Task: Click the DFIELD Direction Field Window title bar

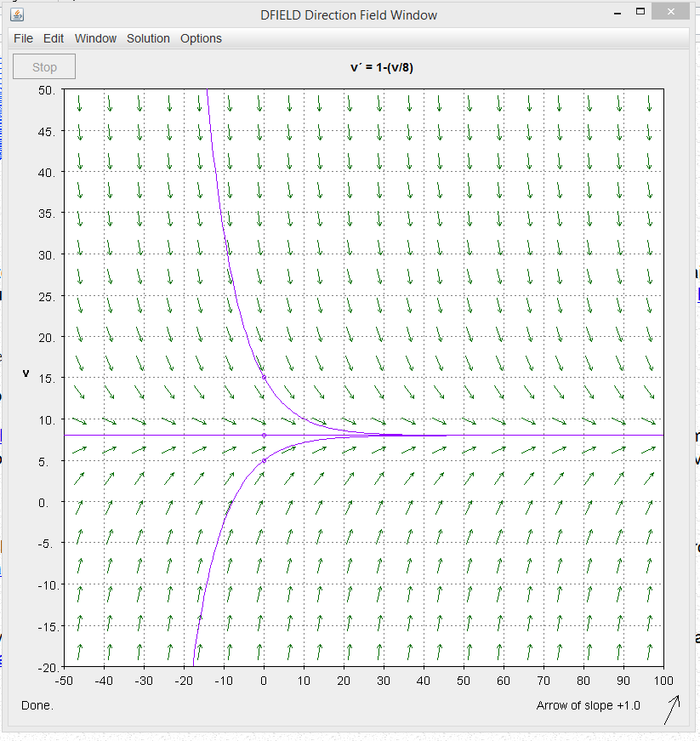Action: pos(349,14)
